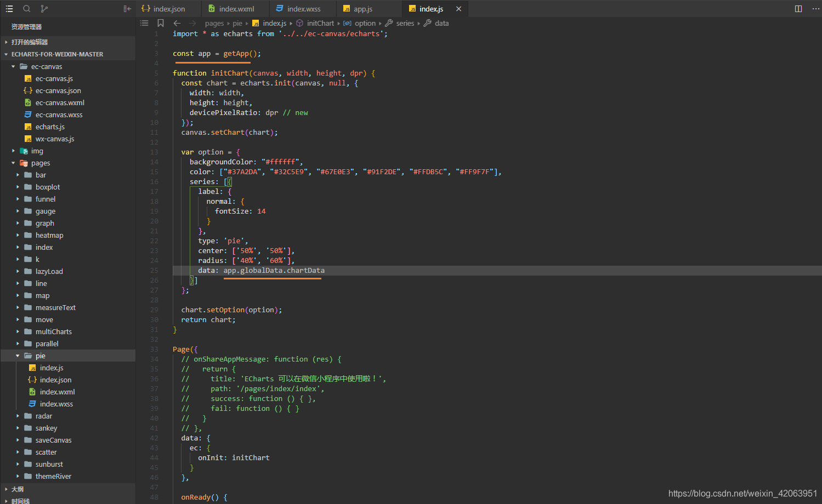Click the split editor icon

798,9
